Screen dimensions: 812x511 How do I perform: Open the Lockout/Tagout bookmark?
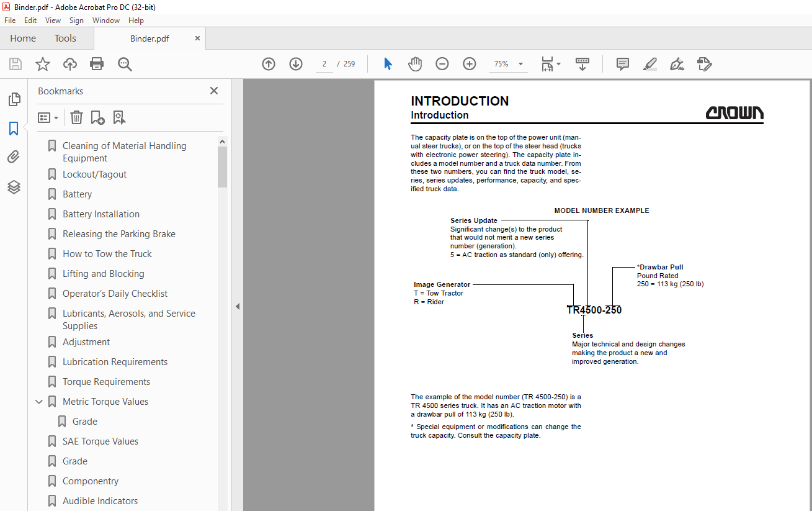point(94,174)
